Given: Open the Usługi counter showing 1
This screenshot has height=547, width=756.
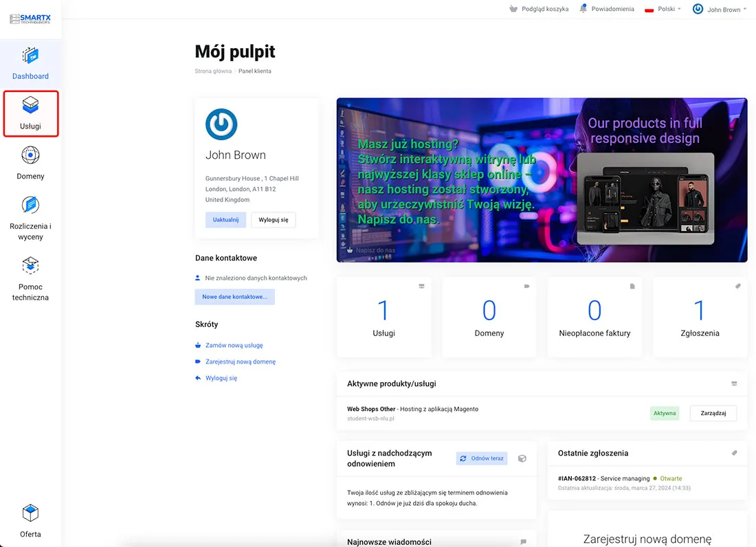Looking at the screenshot, I should coord(383,317).
